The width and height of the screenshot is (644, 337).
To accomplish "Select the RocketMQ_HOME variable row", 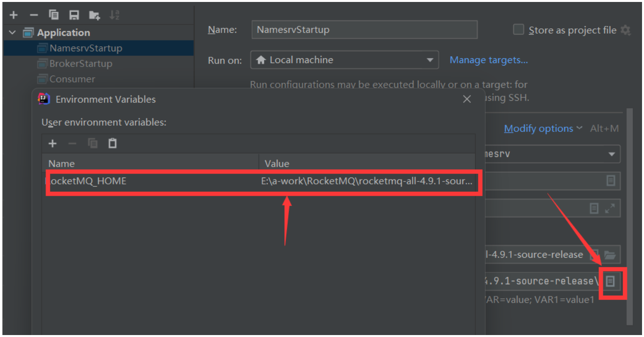I will click(x=260, y=181).
